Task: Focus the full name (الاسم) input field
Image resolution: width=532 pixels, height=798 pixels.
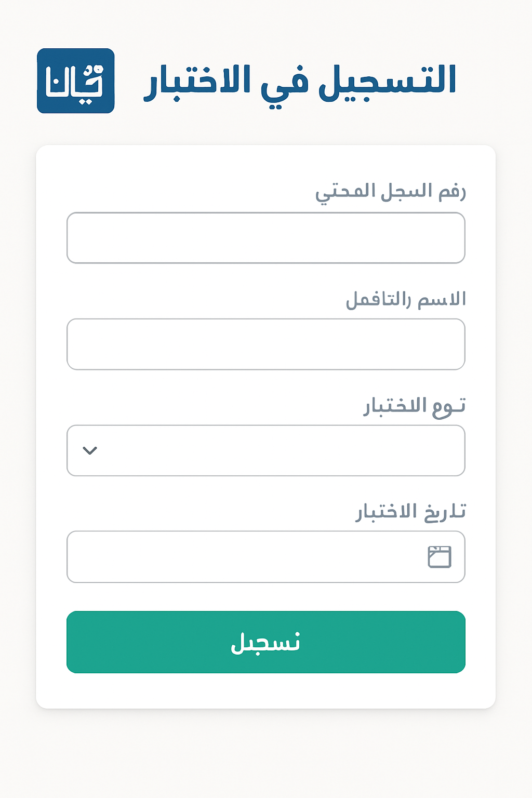Action: pyautogui.click(x=266, y=344)
